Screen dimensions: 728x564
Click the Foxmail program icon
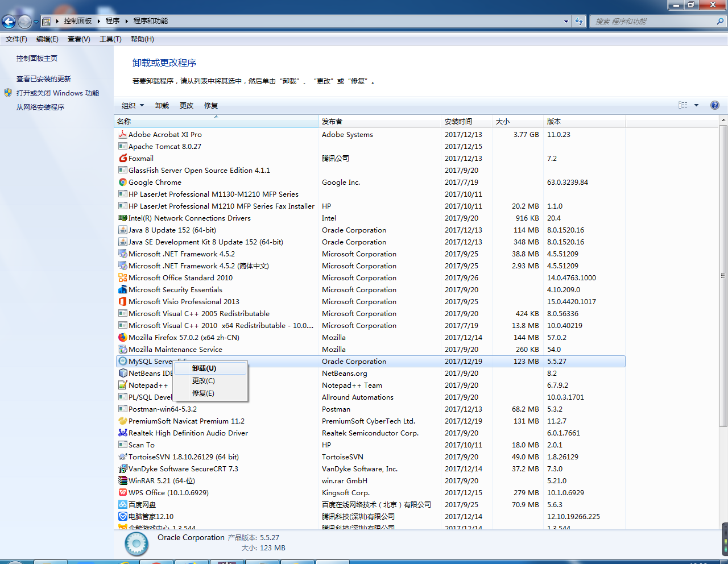click(122, 158)
